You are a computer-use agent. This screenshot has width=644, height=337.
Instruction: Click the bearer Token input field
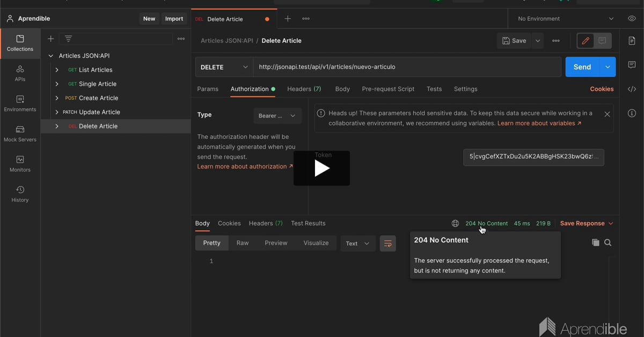click(533, 157)
